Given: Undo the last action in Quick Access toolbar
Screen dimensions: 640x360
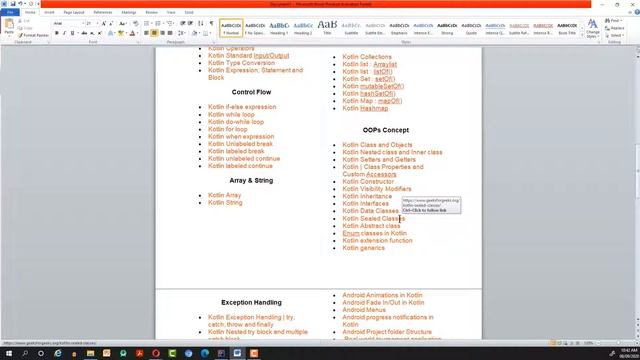Looking at the screenshot, I should tap(20, 4).
